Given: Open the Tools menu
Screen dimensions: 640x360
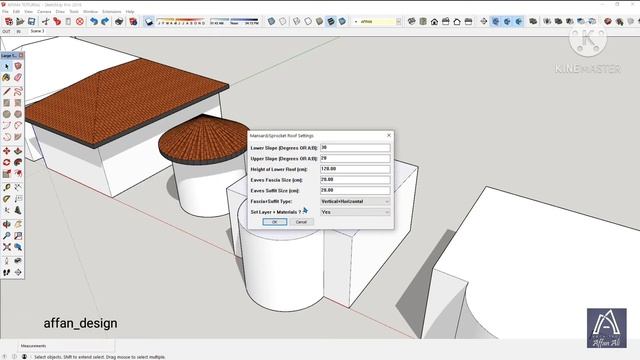Looking at the screenshot, I should point(74,11).
